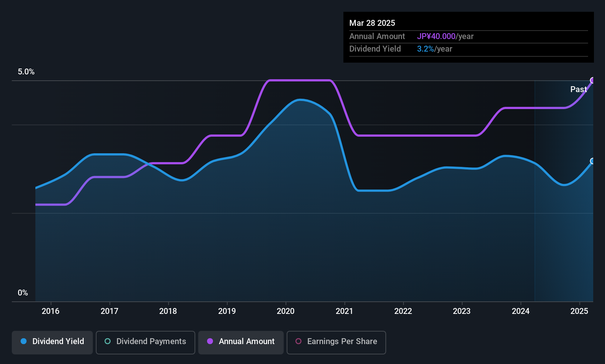605x364 pixels.
Task: Select the purple endpoint marker on chart
Action: coord(592,80)
